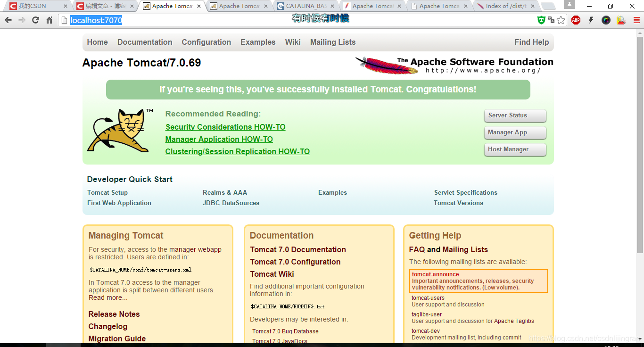Click the Host Manager button
Viewport: 644px width, 347px height.
(515, 149)
